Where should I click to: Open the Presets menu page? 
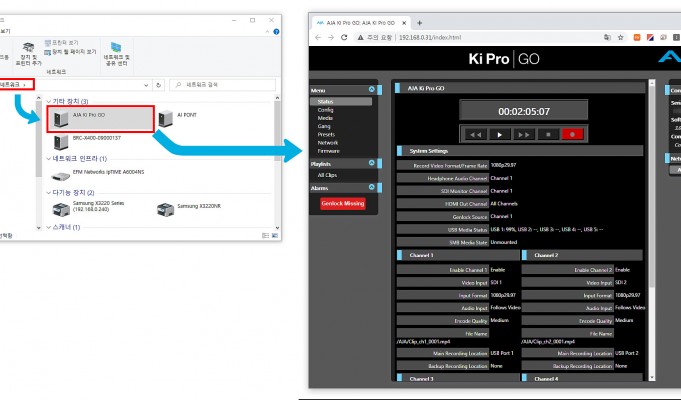(326, 135)
